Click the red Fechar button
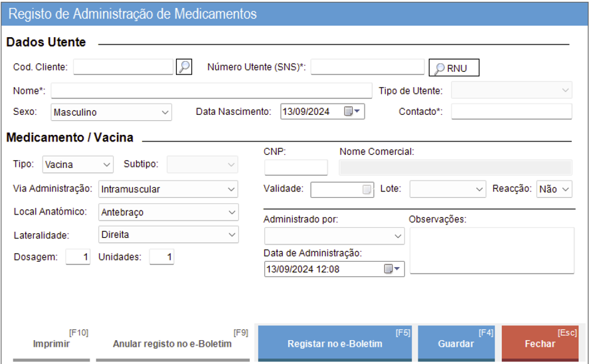This screenshot has width=589, height=364. click(539, 343)
